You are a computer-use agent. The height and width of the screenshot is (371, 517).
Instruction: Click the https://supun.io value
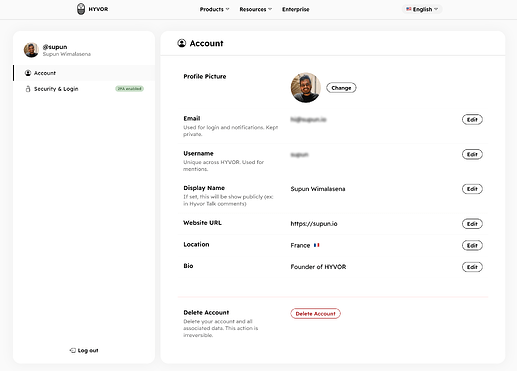314,224
